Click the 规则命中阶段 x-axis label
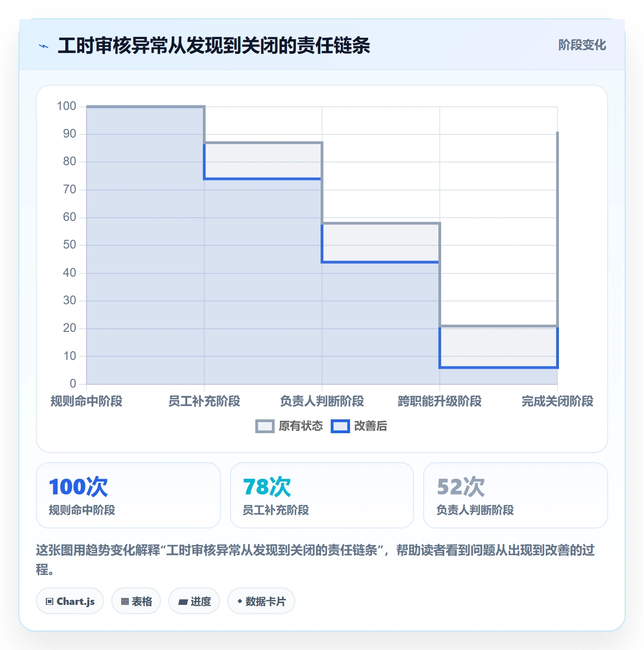Screen dimensions: 644x650 (x=86, y=401)
